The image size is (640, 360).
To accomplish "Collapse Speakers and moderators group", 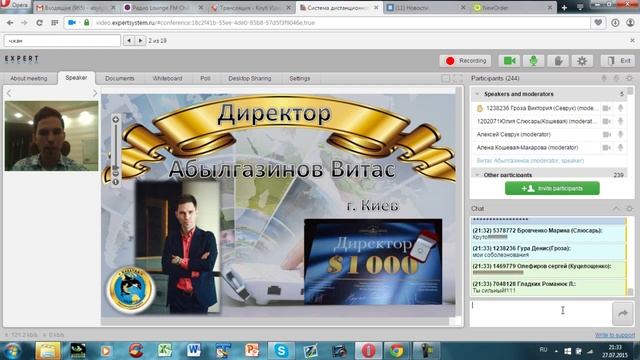I will [x=477, y=94].
